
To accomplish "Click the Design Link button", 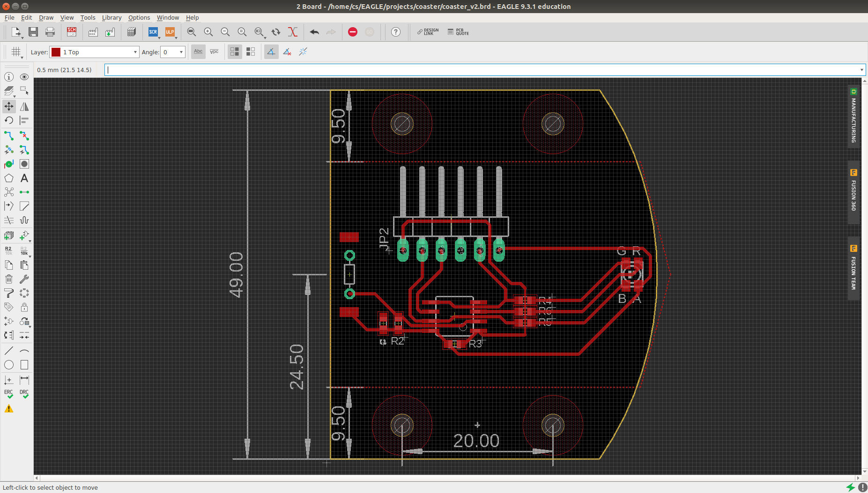I will [428, 32].
